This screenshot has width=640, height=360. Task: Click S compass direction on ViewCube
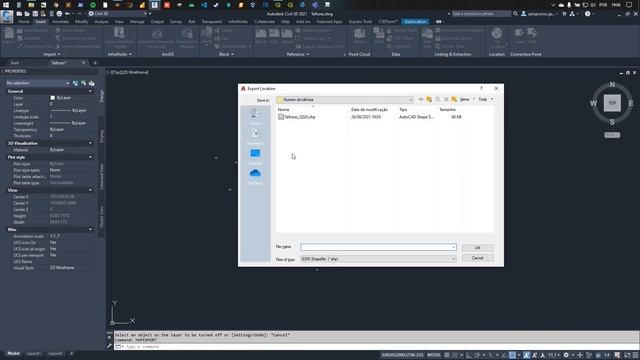[x=612, y=122]
